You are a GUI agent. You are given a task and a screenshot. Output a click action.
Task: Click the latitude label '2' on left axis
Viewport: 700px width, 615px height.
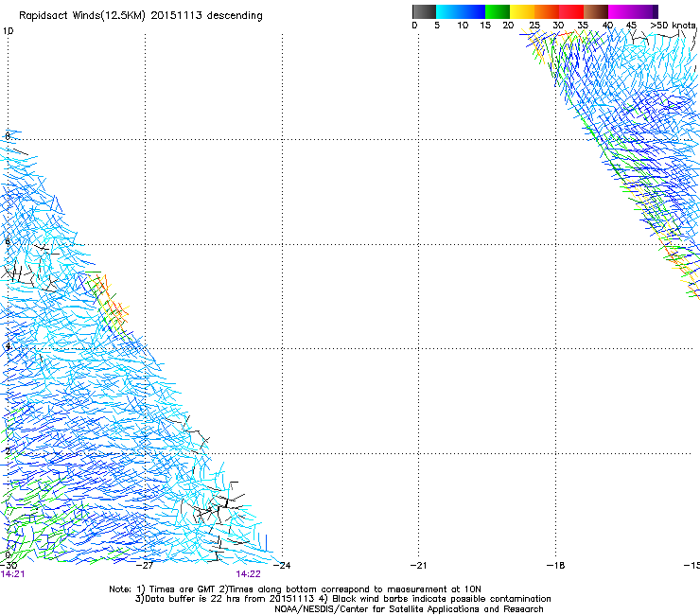click(x=8, y=450)
